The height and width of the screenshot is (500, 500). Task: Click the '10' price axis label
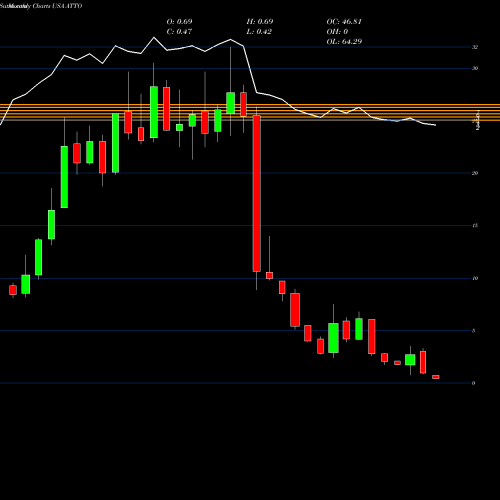click(475, 278)
